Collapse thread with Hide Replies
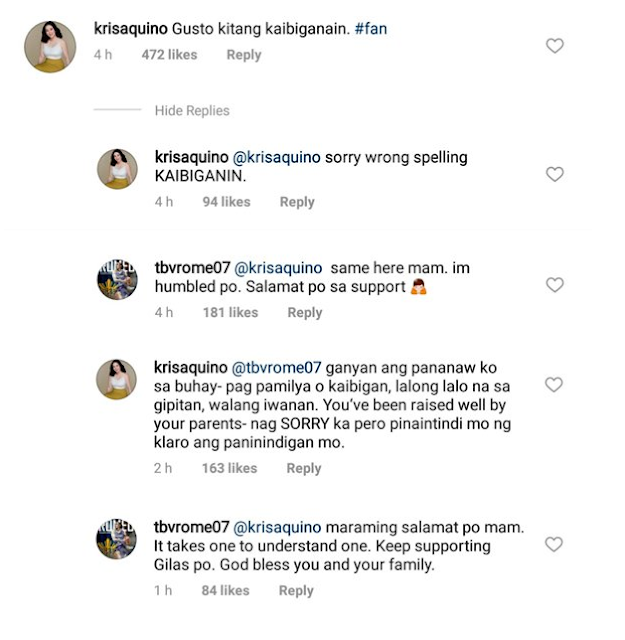Screen dimensions: 625x640 pos(192,111)
